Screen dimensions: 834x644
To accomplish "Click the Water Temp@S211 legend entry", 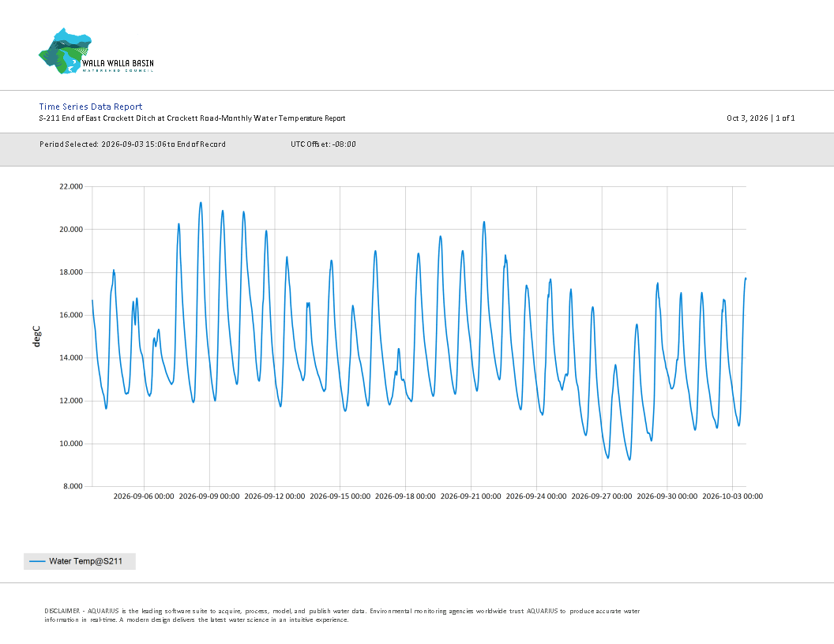I will (x=80, y=561).
